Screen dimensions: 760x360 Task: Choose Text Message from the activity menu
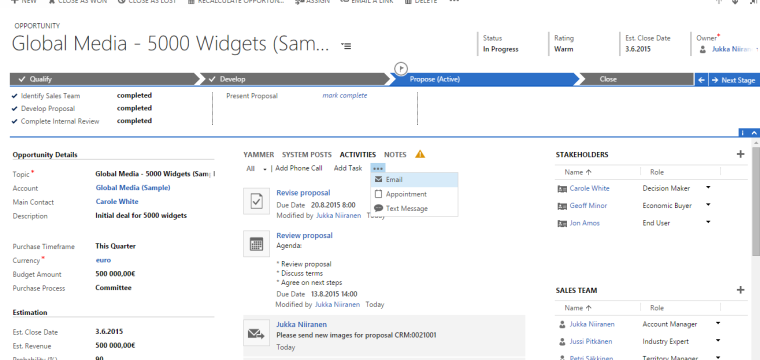pos(414,209)
